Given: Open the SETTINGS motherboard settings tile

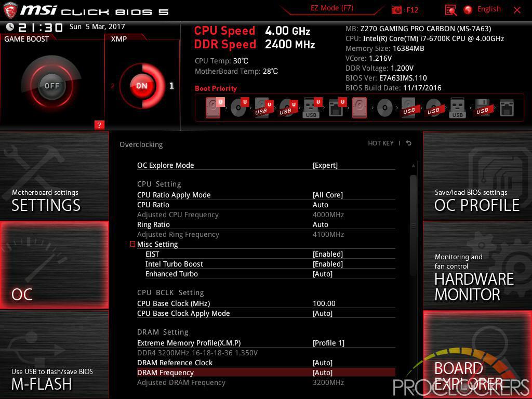Looking at the screenshot, I should click(x=54, y=176).
